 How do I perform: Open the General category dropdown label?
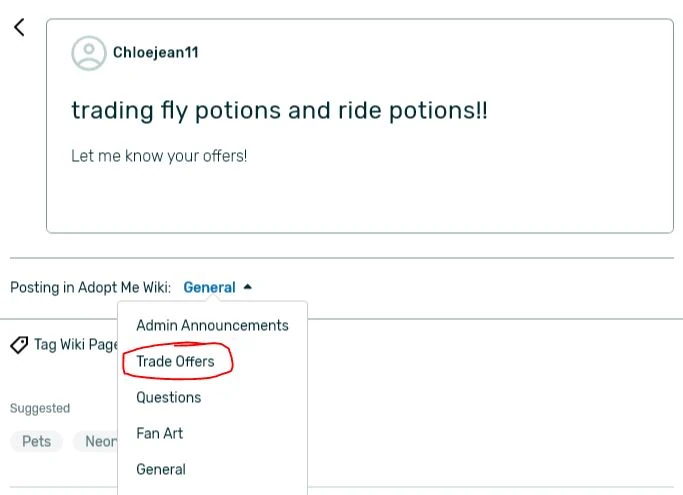(209, 288)
